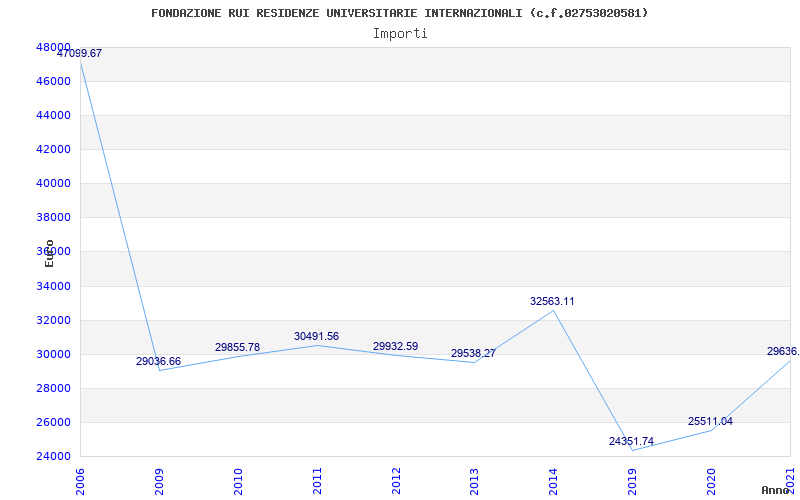
Task: Select x-axis year 2013
Action: (474, 481)
